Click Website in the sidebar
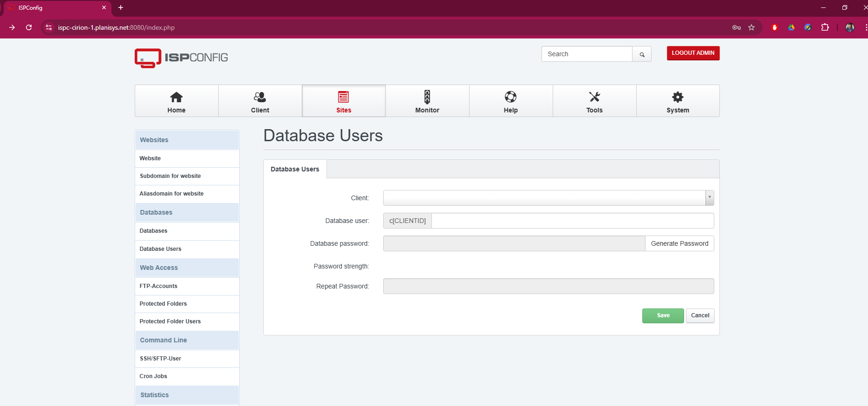 [187, 158]
